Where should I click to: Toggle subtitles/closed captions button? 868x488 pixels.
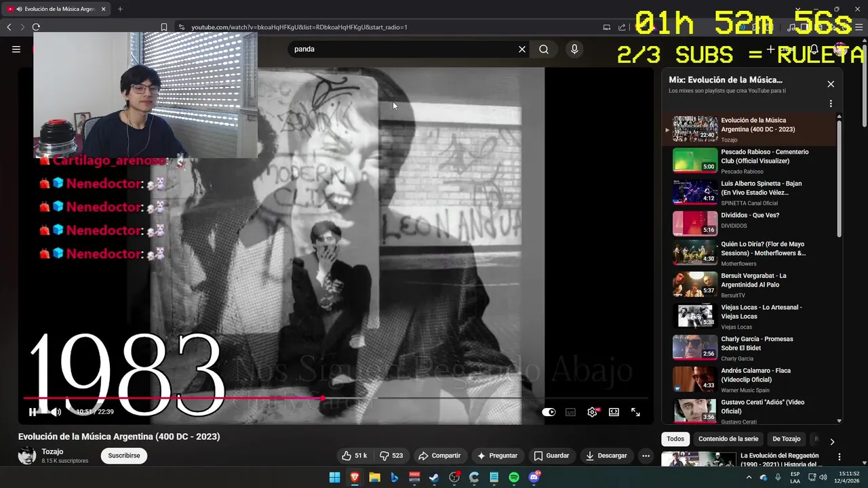click(x=570, y=412)
